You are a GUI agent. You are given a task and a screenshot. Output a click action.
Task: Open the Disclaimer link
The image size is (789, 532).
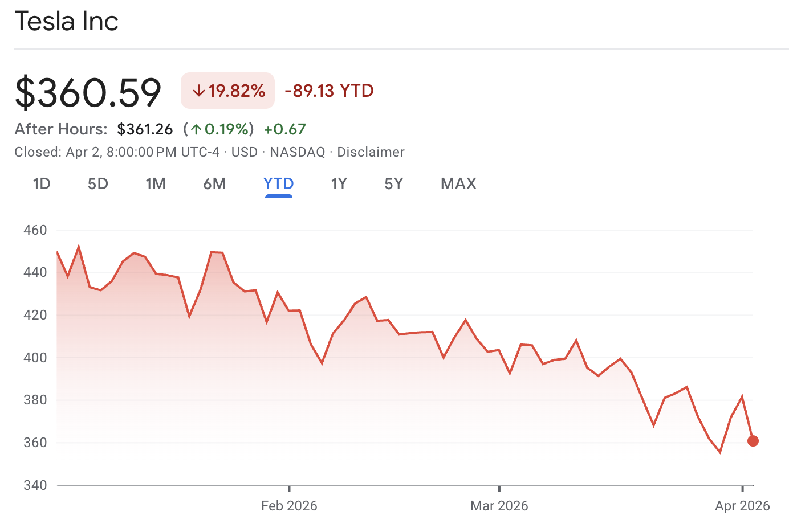tap(371, 152)
